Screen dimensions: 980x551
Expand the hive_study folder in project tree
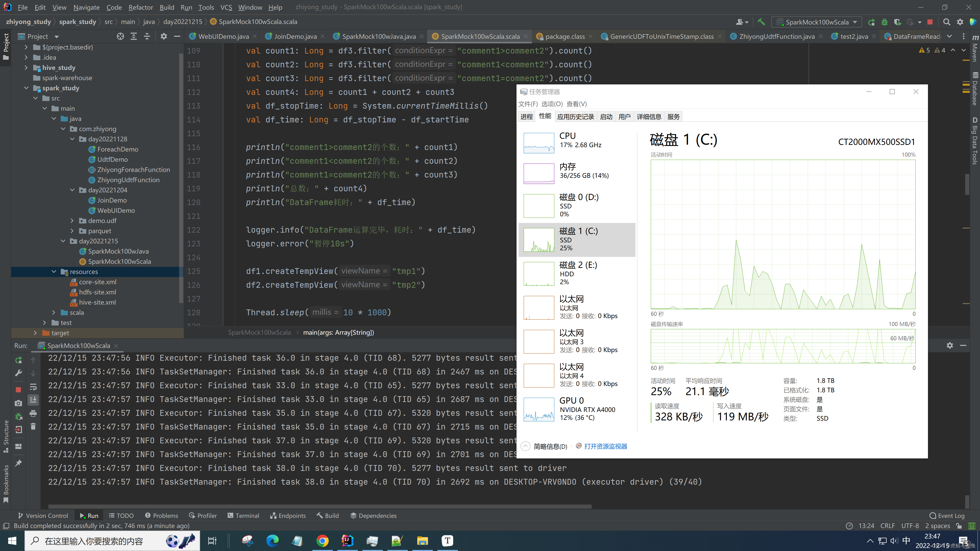[26, 68]
